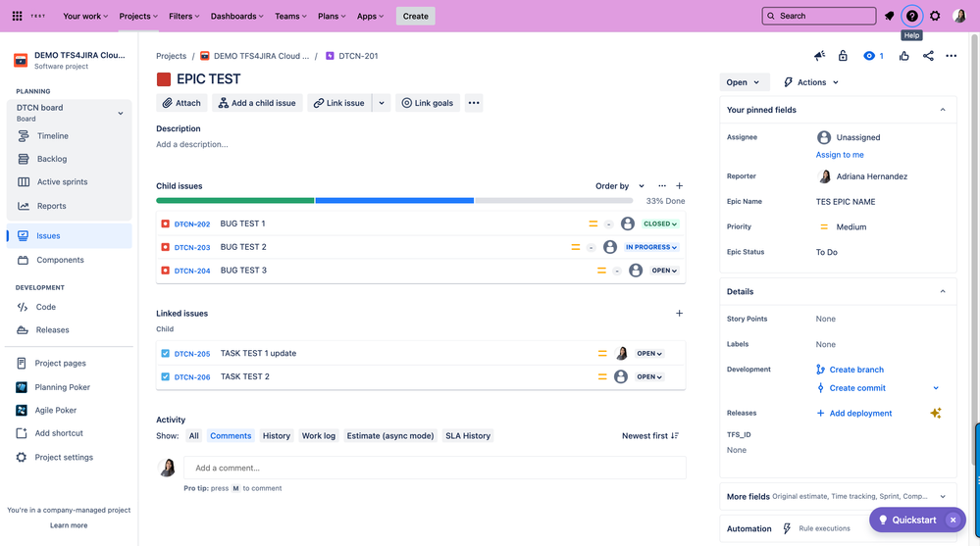
Task: Click the thumbs up vote icon
Action: point(903,56)
